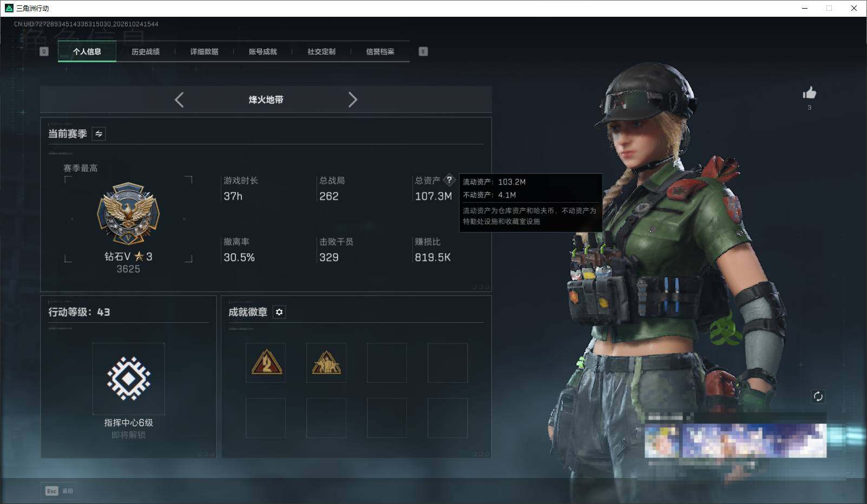867x504 pixels.
Task: Switch to the 详细数据 tab
Action: 204,51
